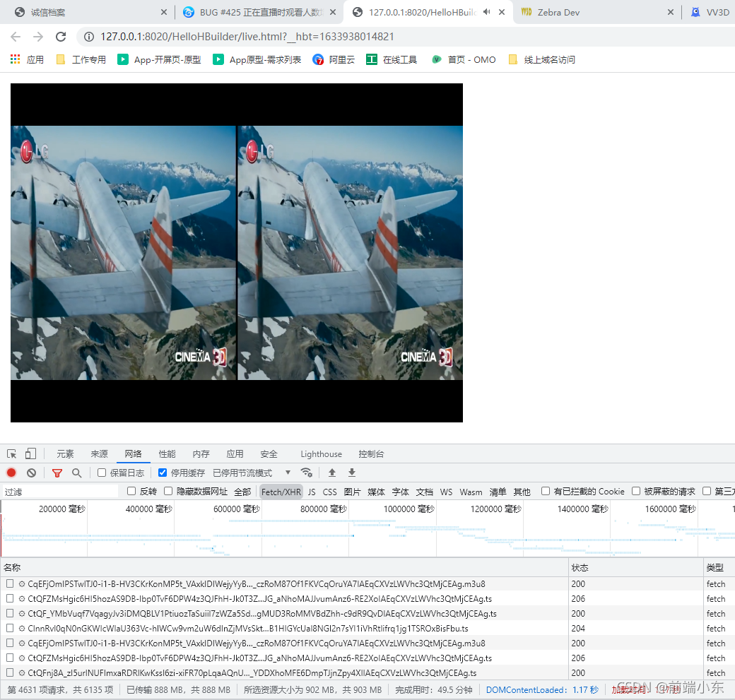Filter requests by 全部
The image size is (735, 700).
click(x=243, y=492)
